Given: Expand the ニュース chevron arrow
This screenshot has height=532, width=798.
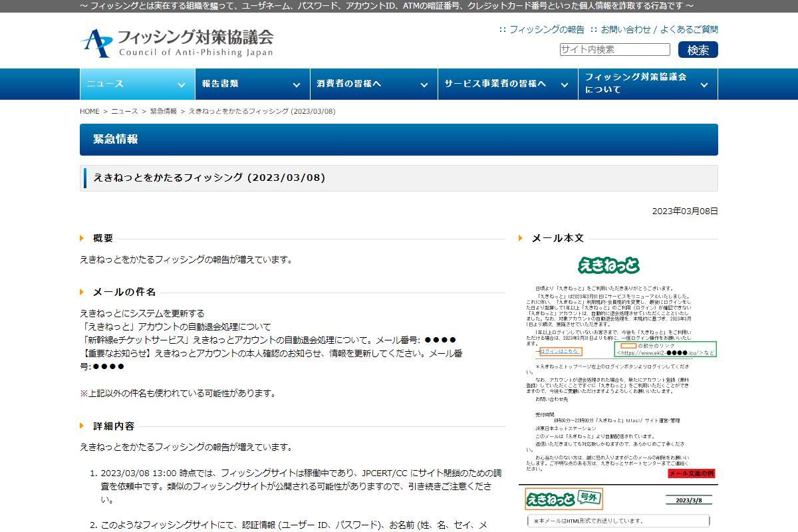Looking at the screenshot, I should (181, 85).
